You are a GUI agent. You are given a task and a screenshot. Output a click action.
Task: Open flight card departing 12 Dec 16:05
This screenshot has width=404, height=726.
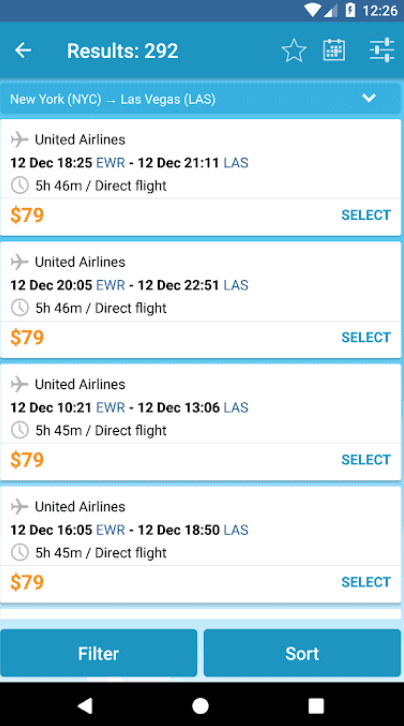200,544
